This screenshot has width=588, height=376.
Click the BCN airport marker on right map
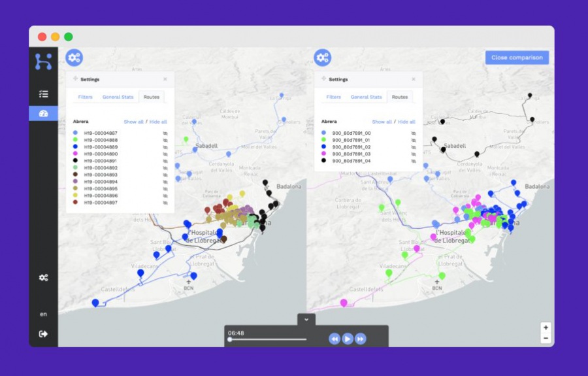(x=437, y=284)
